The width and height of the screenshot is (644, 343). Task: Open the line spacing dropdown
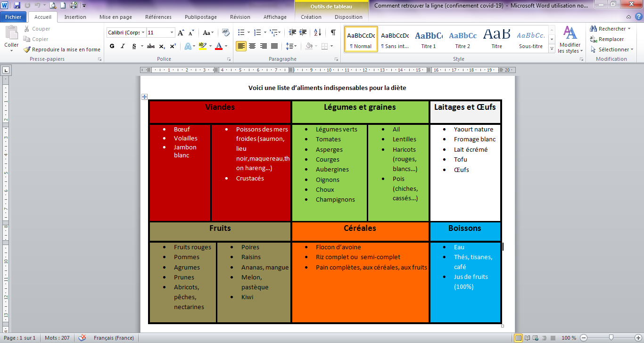[x=291, y=46]
